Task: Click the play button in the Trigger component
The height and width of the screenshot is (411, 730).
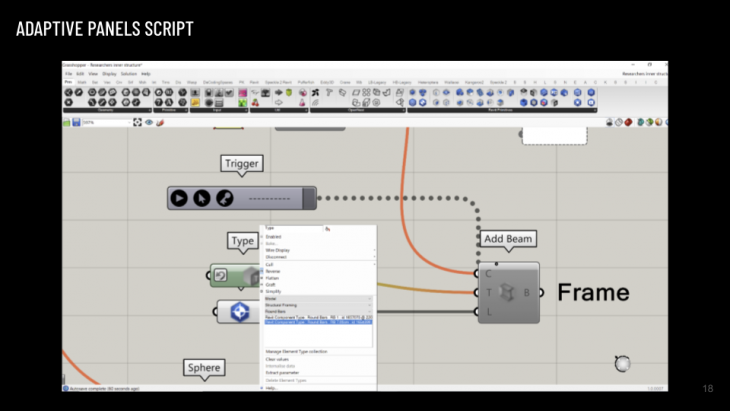Action: point(179,198)
